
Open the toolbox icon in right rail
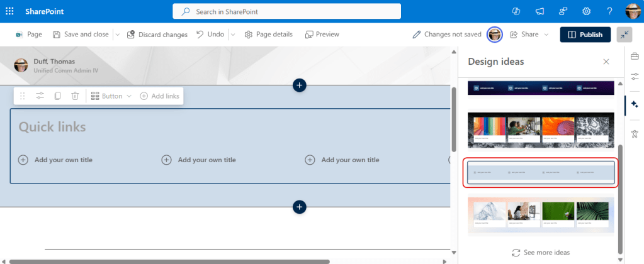coord(634,58)
